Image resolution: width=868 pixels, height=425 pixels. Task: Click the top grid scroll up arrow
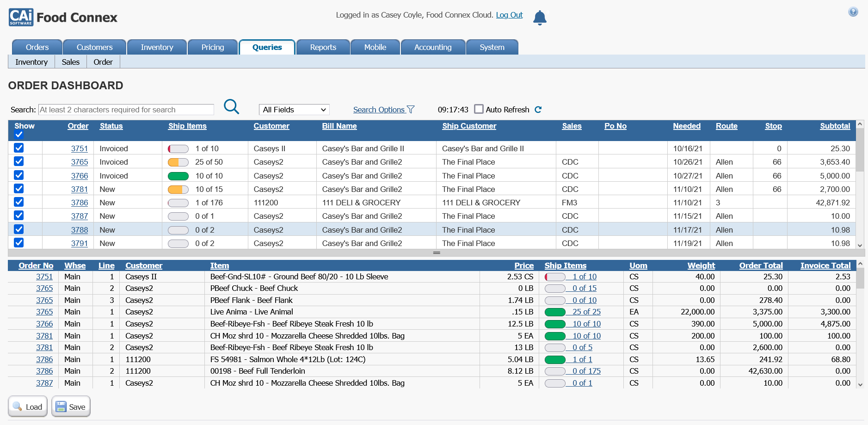(x=860, y=124)
